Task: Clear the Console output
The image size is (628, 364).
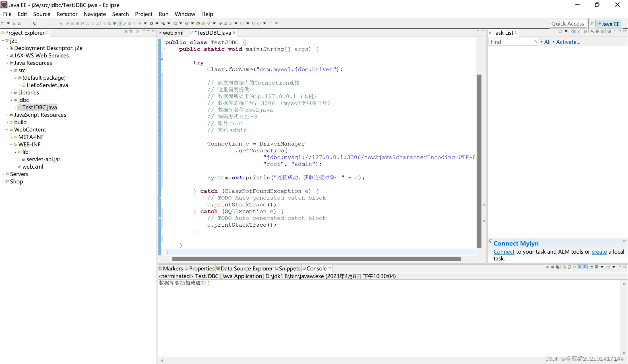Action: pyautogui.click(x=564, y=267)
